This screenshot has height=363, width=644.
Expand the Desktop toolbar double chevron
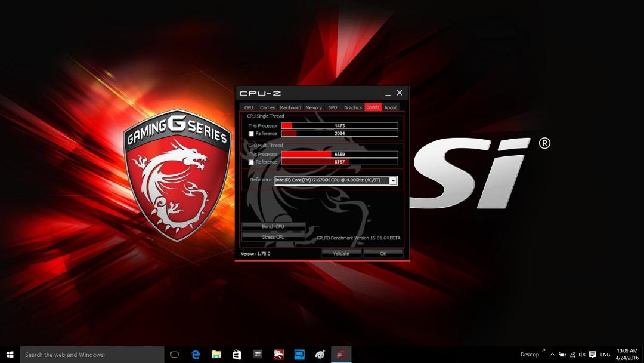click(x=544, y=350)
